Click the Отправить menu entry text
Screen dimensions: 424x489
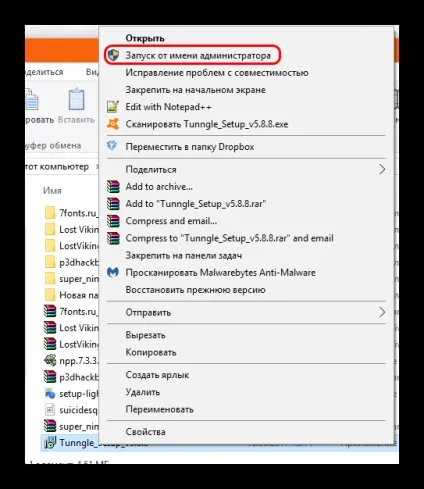(x=148, y=312)
